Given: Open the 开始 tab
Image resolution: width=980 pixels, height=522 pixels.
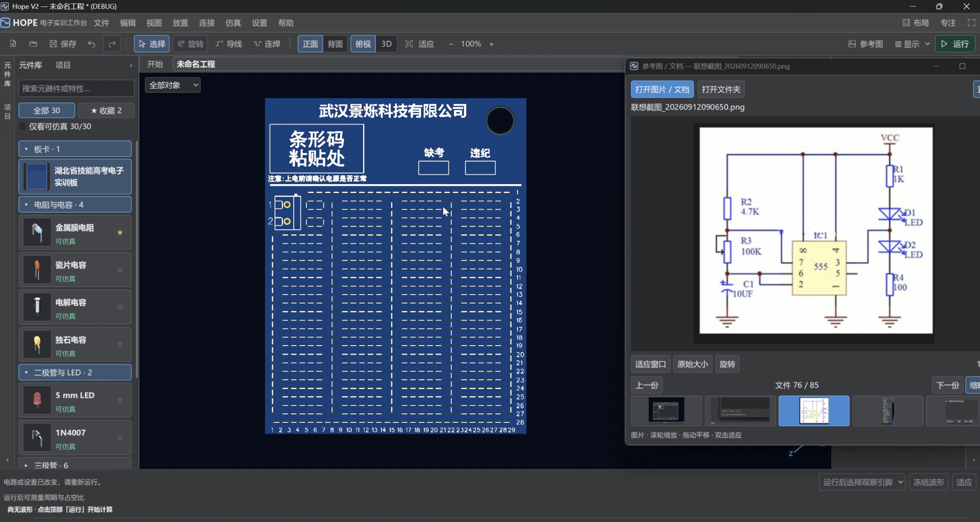Looking at the screenshot, I should point(155,64).
